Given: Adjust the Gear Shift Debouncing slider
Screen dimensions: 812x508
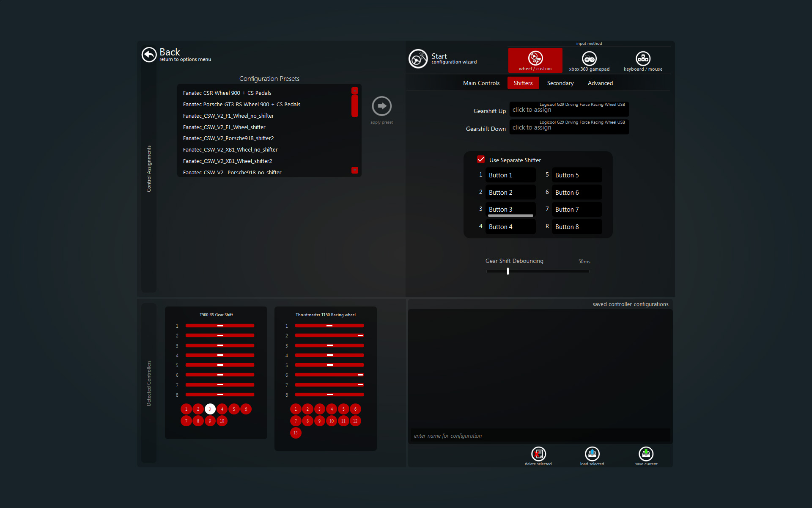Looking at the screenshot, I should [x=508, y=271].
